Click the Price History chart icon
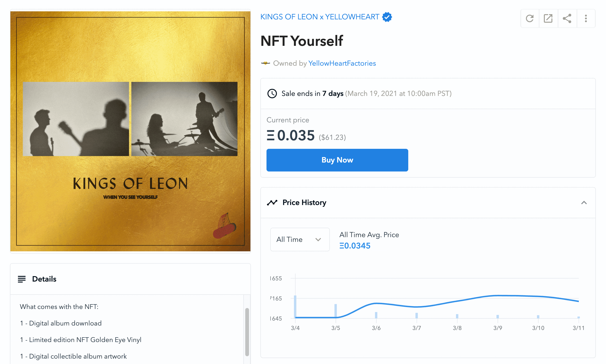The image size is (606, 364). pos(272,203)
